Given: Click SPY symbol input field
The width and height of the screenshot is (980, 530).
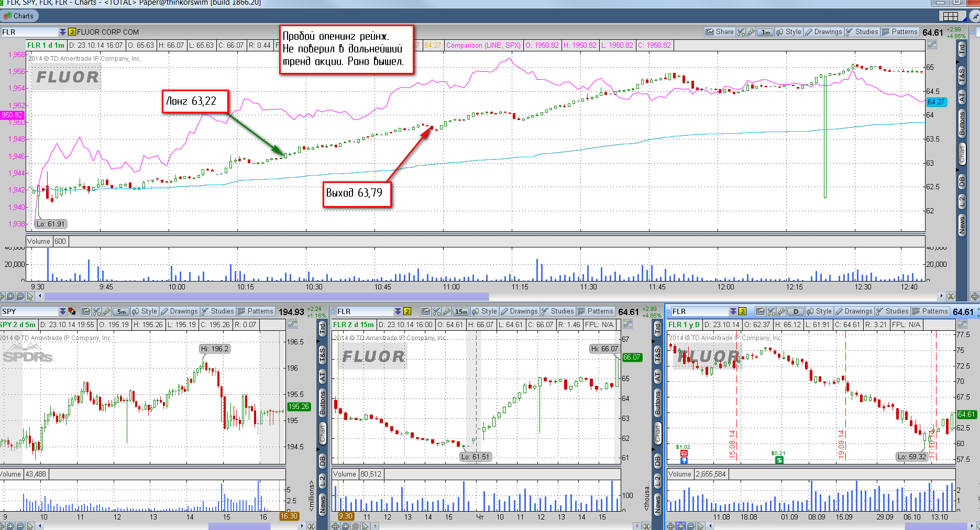Looking at the screenshot, I should pos(29,311).
